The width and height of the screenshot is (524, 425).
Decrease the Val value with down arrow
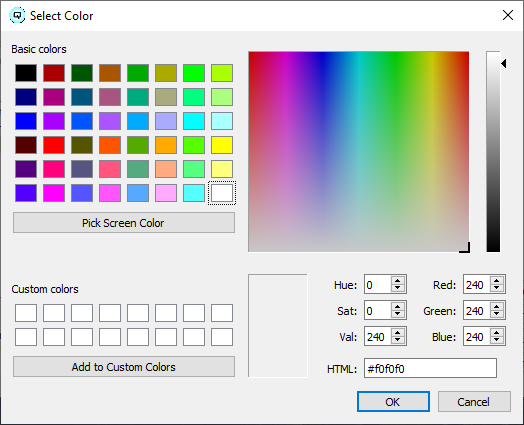[397, 340]
